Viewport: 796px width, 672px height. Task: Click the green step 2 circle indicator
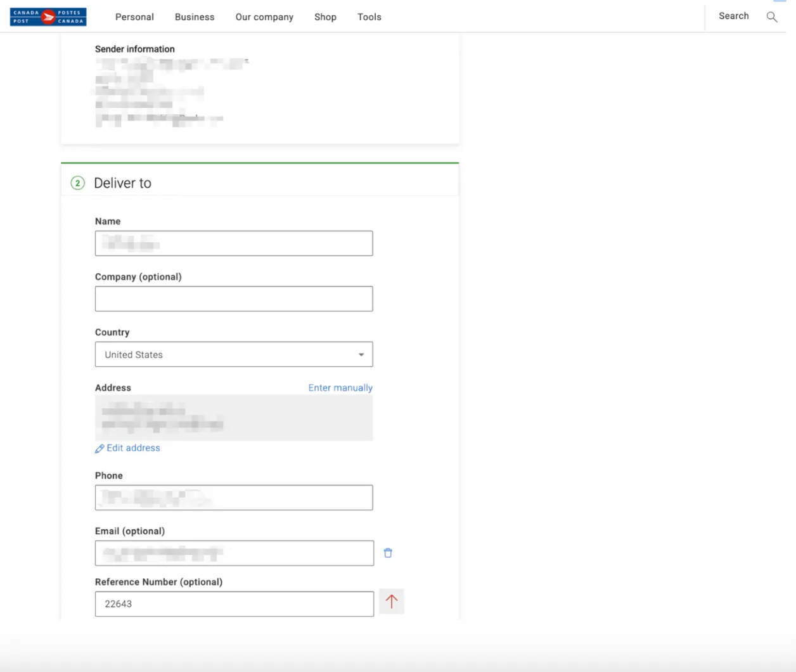click(77, 183)
